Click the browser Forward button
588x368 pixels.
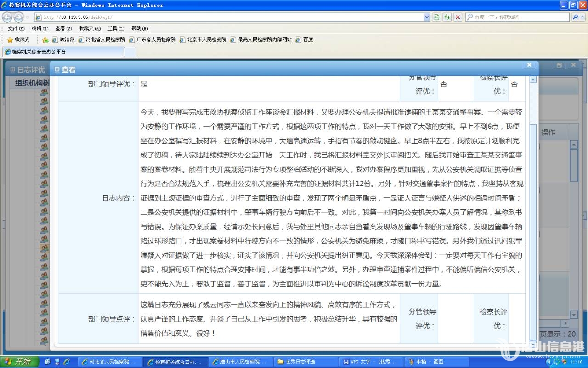pyautogui.click(x=18, y=17)
